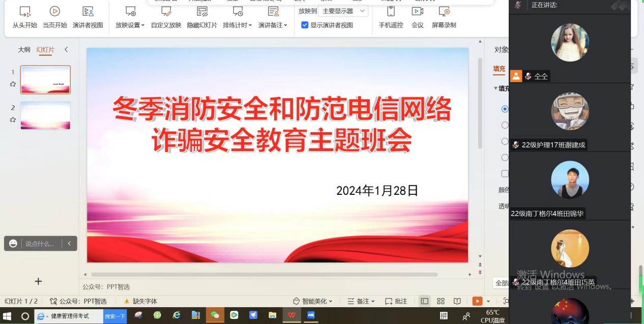Start slideshow from beginning (从头开始)
The height and width of the screenshot is (324, 644).
point(24,17)
